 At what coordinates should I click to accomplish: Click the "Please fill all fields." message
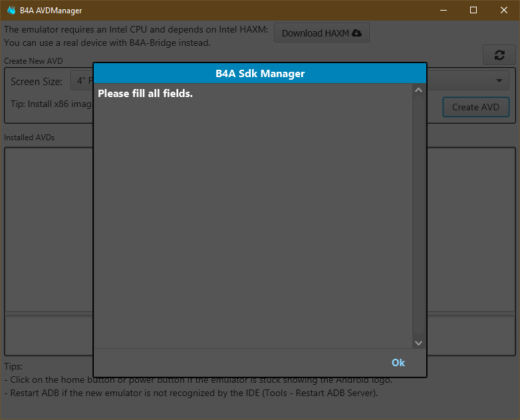point(145,94)
